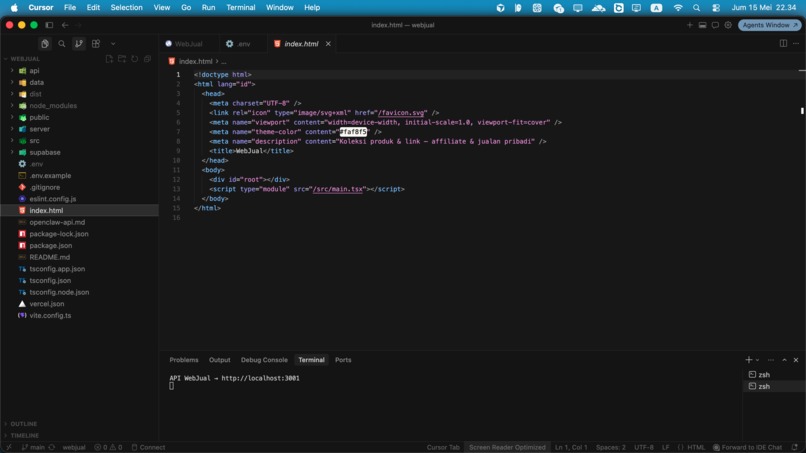Open the chat bubble icon in title bar
806x453 pixels.
pos(715,25)
